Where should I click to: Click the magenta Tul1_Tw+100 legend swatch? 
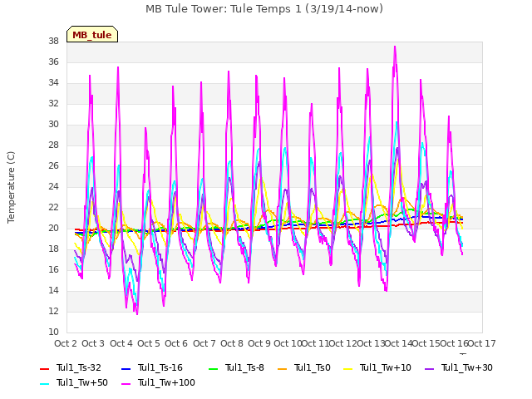pos(126,383)
